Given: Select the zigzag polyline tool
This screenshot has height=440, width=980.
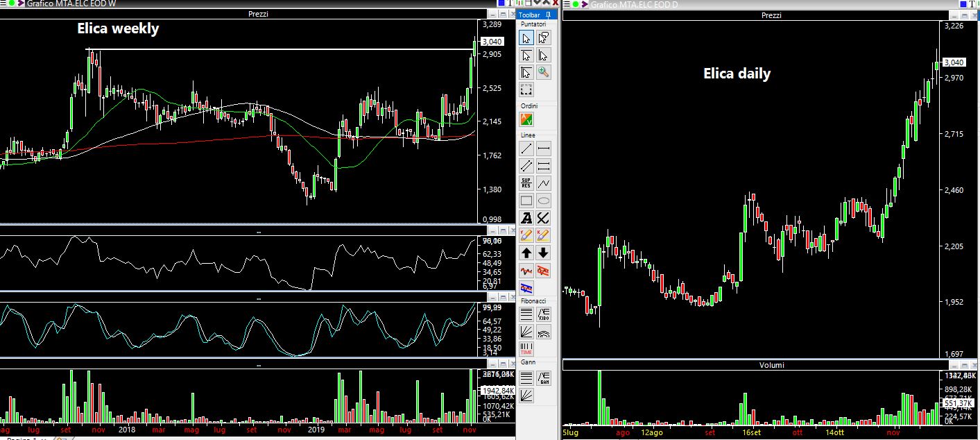Looking at the screenshot, I should pos(544,183).
